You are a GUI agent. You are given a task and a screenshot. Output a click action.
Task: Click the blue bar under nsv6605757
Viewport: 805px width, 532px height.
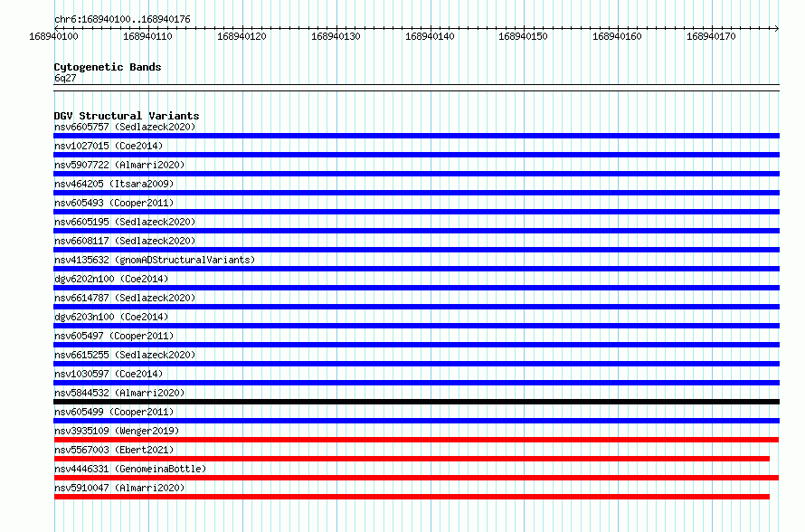point(416,136)
